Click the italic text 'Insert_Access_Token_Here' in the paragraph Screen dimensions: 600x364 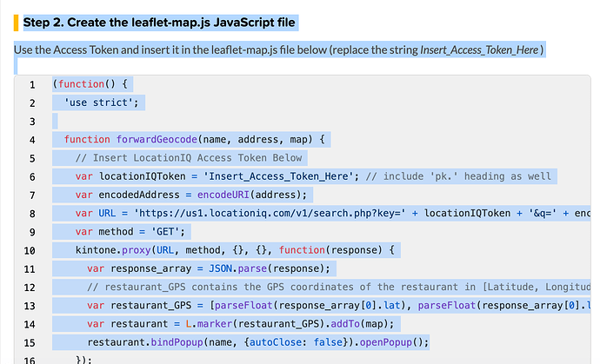tap(479, 50)
